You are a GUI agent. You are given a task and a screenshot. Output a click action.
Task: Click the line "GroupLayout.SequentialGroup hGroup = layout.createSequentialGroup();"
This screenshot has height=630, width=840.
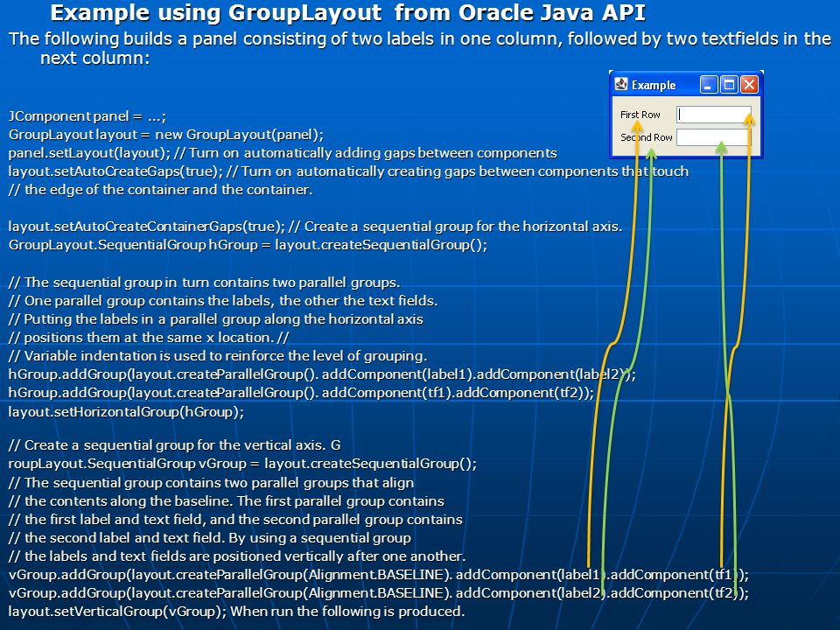coord(248,245)
